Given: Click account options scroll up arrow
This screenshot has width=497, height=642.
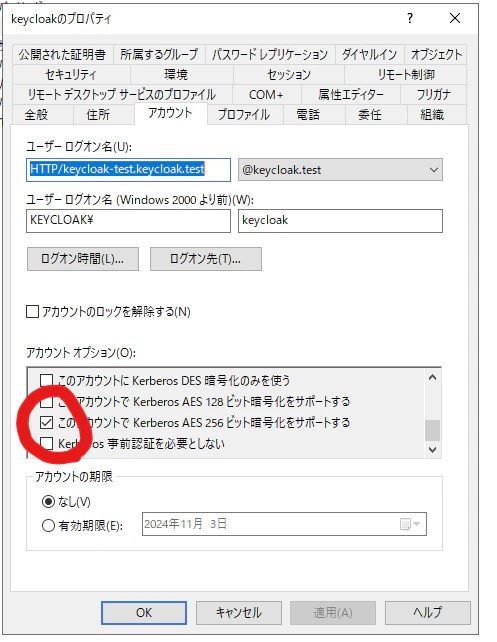Looking at the screenshot, I should [432, 378].
